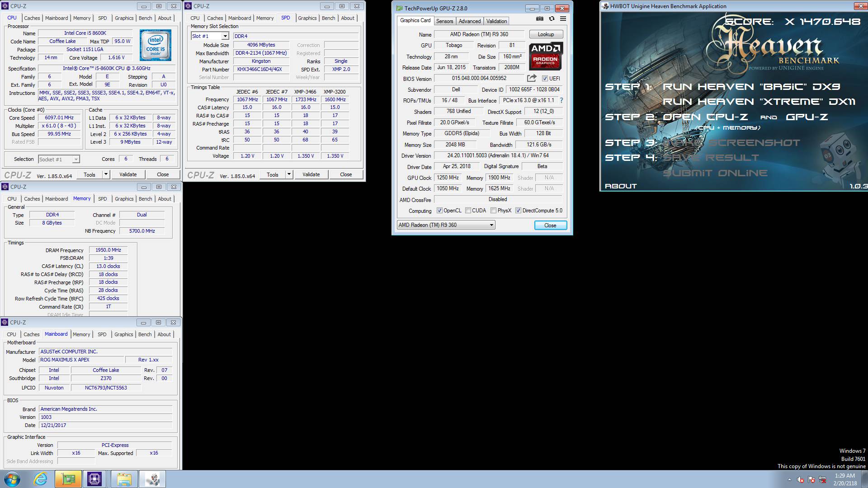Click the Name field "Intel Core i5 8600K"
This screenshot has width=868, height=488.
coord(85,33)
